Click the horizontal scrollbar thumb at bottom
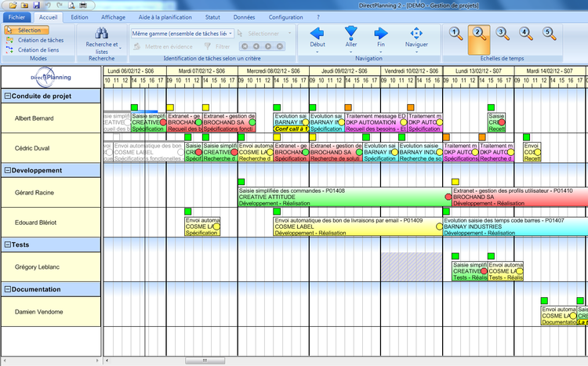The height and width of the screenshot is (366, 588). pos(205,361)
